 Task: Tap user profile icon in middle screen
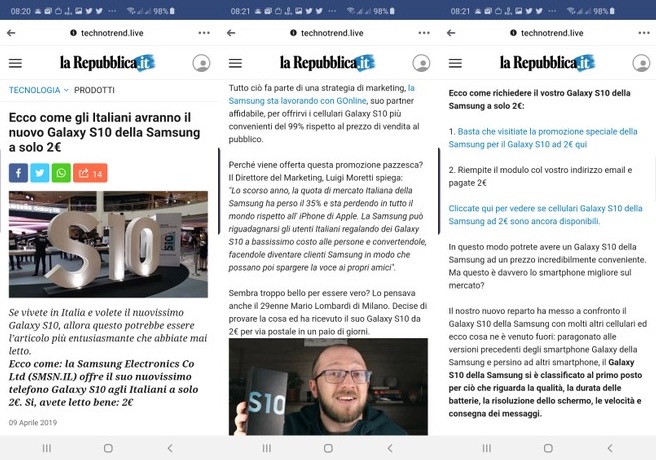(x=421, y=63)
